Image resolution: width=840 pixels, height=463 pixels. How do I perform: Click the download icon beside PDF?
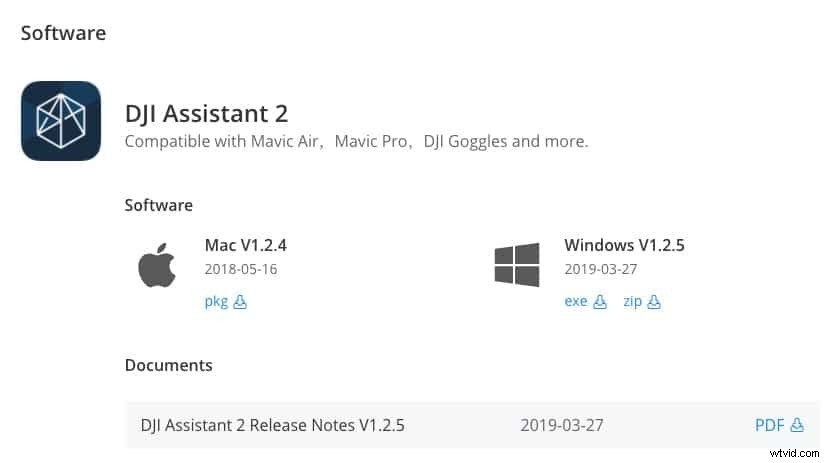click(x=797, y=425)
